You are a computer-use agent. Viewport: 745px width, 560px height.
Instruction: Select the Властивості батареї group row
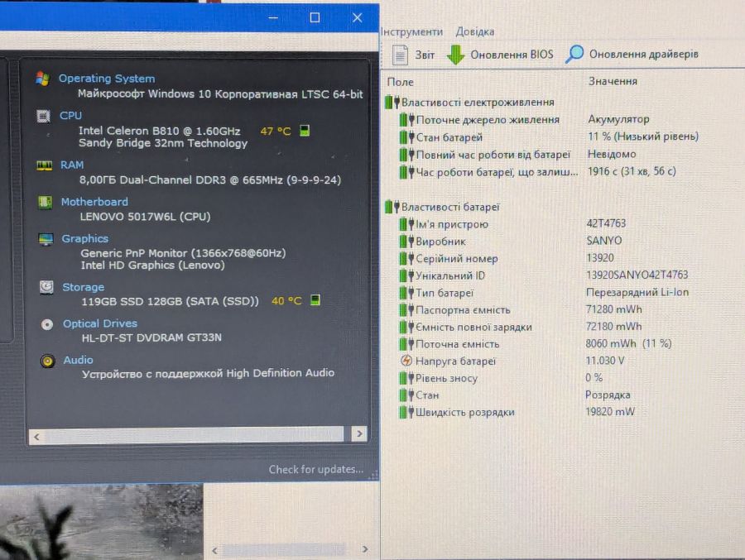point(442,207)
